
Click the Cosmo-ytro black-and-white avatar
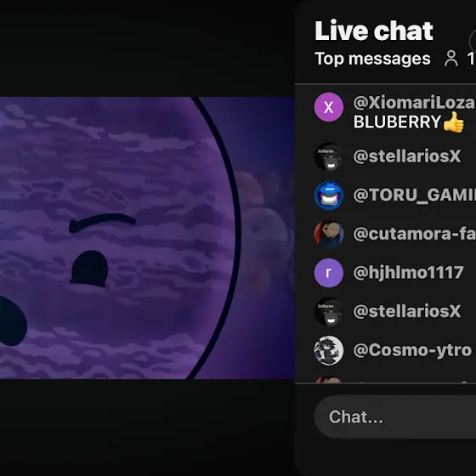pyautogui.click(x=328, y=350)
